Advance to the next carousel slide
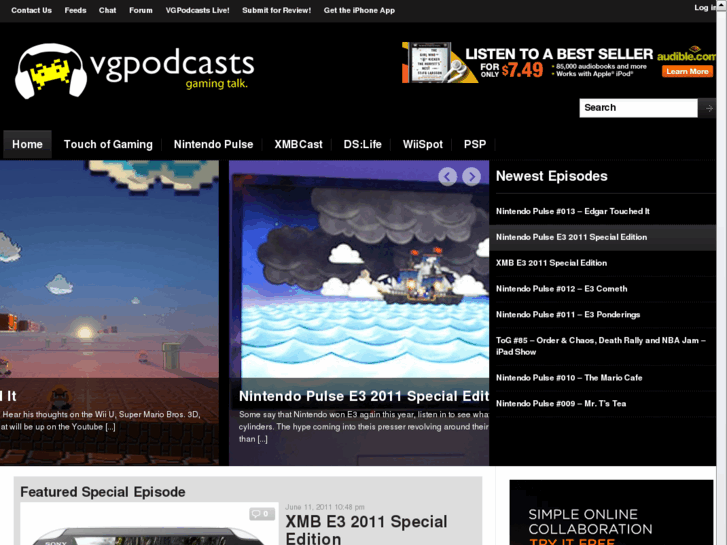Viewport: 727px width, 545px height. coord(472,176)
